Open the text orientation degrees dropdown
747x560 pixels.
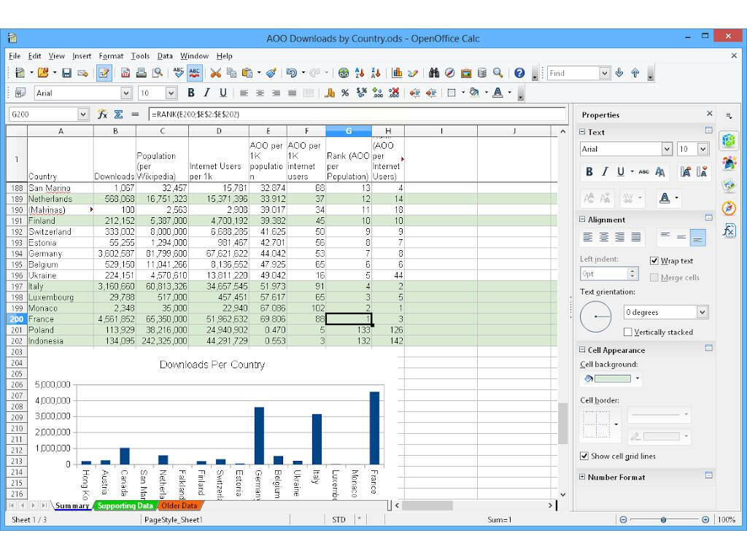click(702, 312)
